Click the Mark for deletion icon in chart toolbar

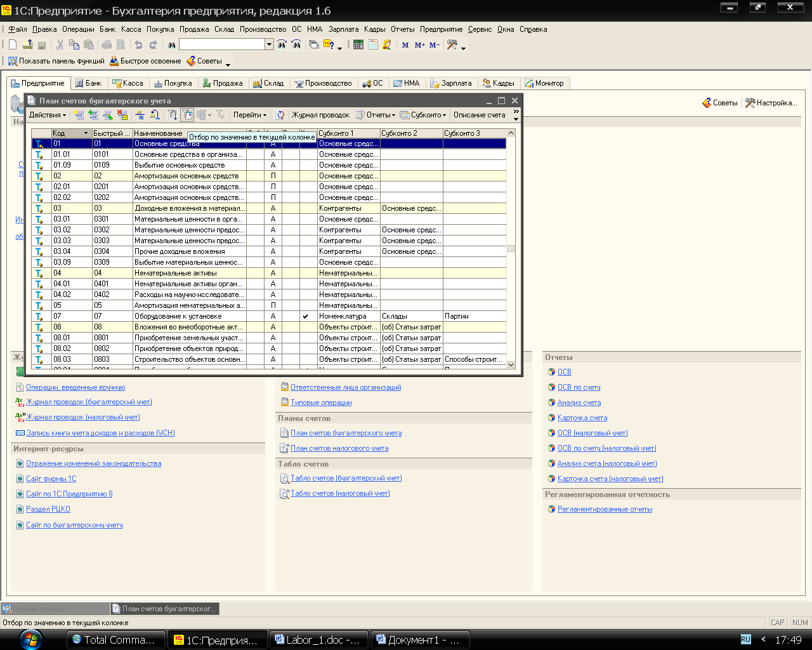(x=123, y=115)
